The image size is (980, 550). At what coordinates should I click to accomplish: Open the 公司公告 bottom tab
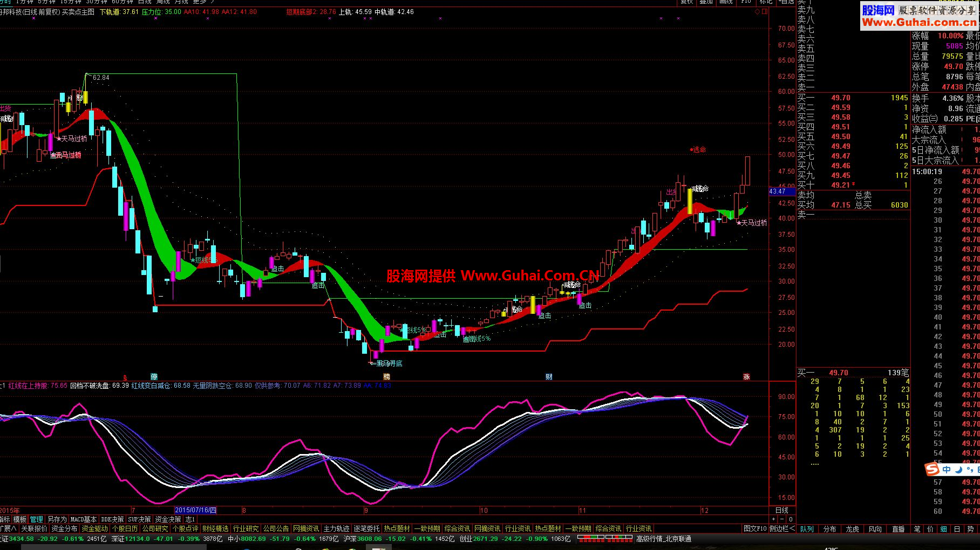pyautogui.click(x=276, y=529)
